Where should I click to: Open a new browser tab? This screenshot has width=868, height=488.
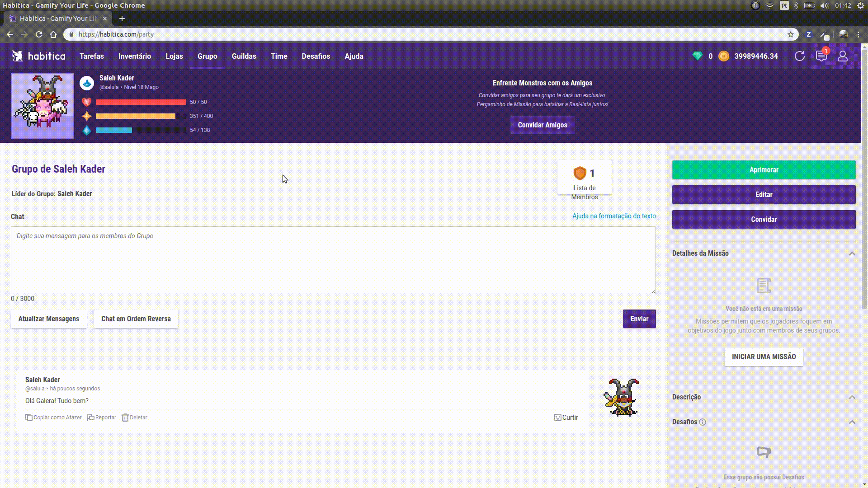pos(122,19)
